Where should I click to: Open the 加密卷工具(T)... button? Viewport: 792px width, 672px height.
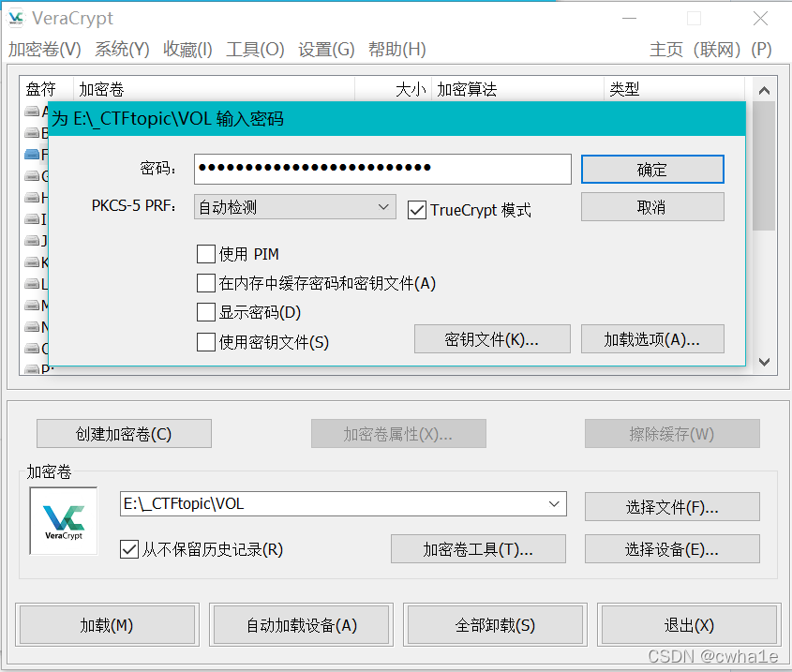click(478, 548)
